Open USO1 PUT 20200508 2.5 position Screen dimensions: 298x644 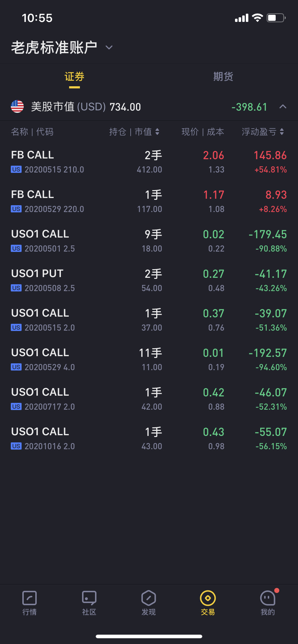[149, 280]
